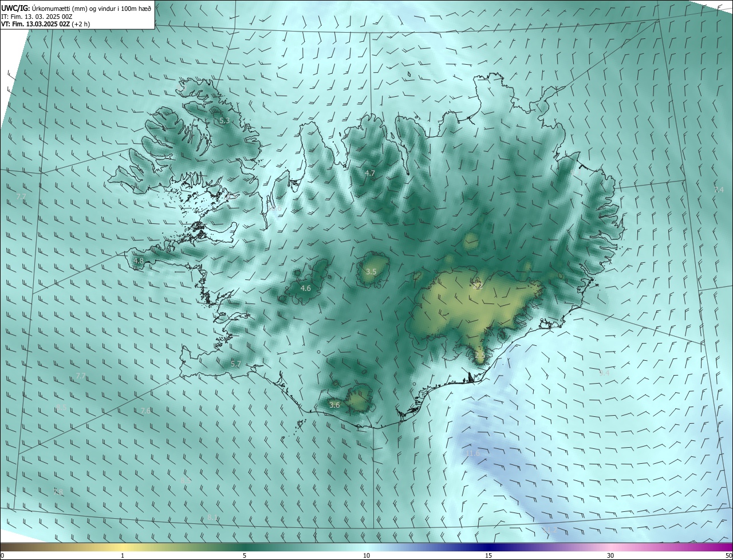Click the 30 tick on the color scale

pyautogui.click(x=610, y=556)
